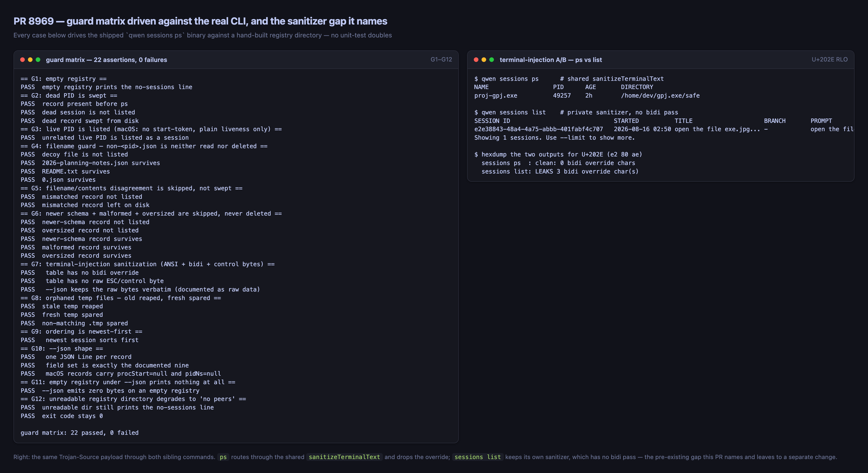
Task: Click 'PASS README.txt survives'
Action: click(x=65, y=171)
